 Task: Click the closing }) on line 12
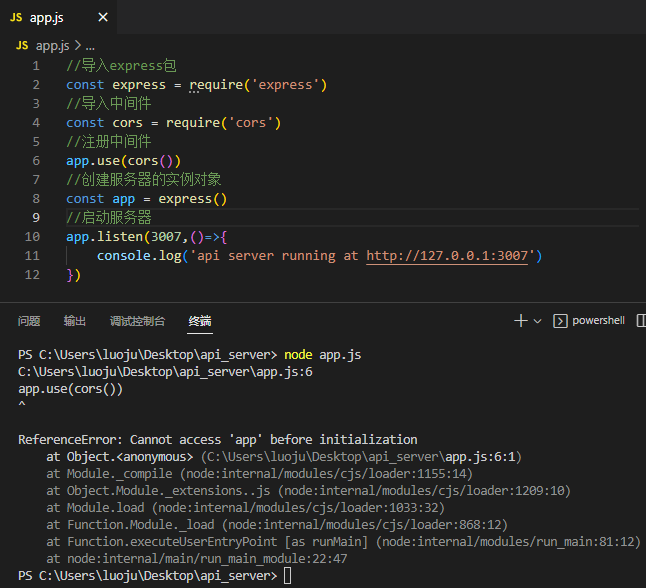pyautogui.click(x=73, y=275)
